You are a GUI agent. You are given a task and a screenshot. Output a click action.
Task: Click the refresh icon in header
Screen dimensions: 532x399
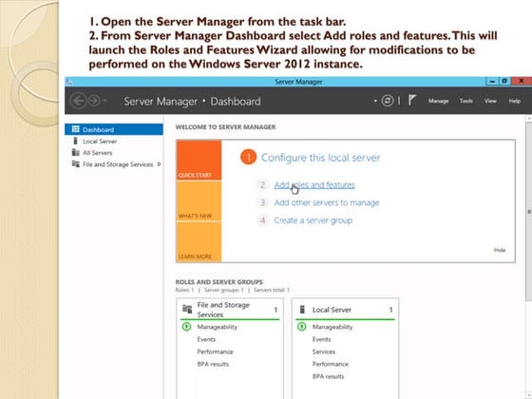pos(388,101)
